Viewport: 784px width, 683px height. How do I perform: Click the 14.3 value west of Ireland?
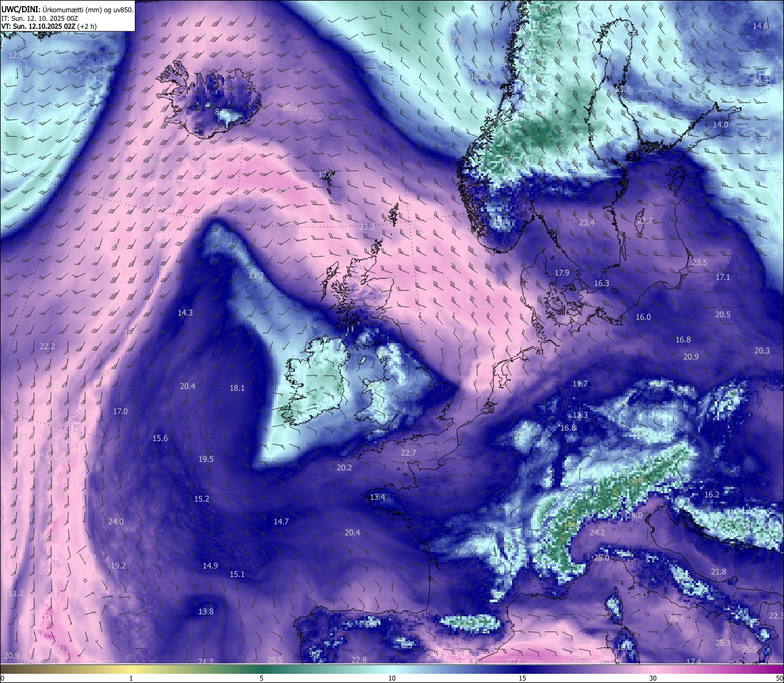[x=185, y=312]
